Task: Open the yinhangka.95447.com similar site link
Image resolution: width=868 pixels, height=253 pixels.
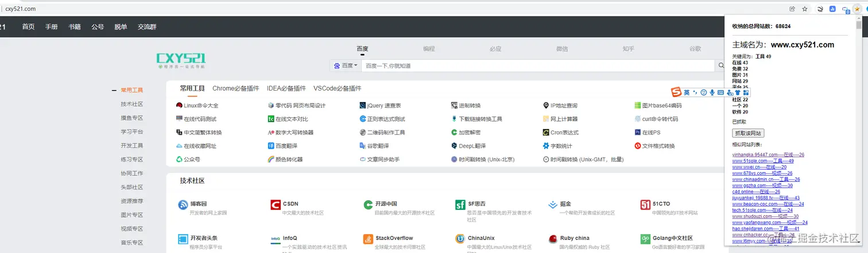Action: [x=768, y=155]
